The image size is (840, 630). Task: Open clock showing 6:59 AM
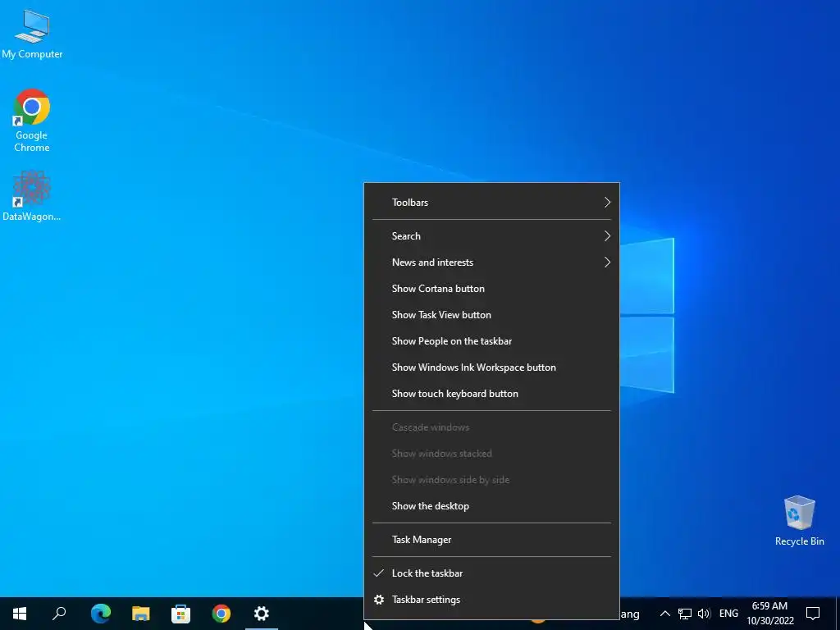(x=769, y=614)
